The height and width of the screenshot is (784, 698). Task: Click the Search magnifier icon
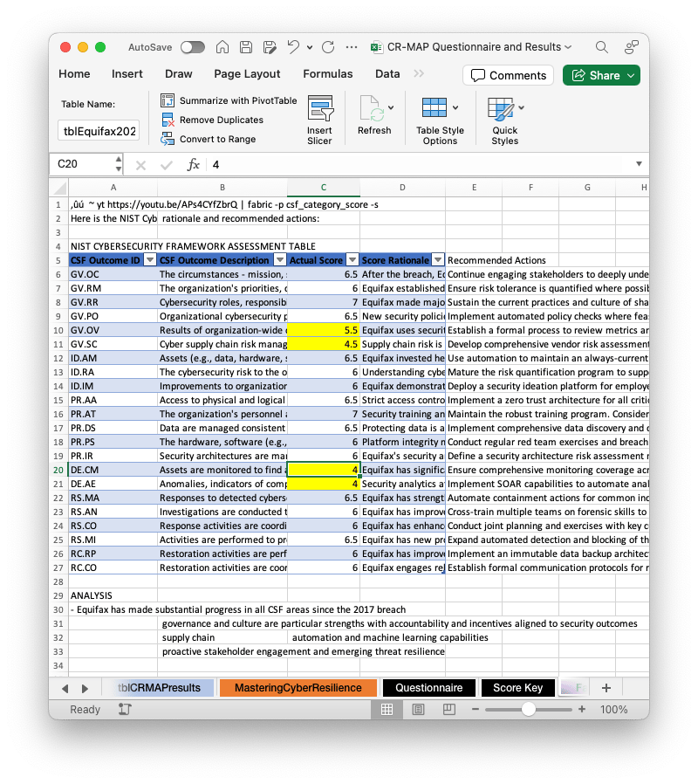pos(601,47)
